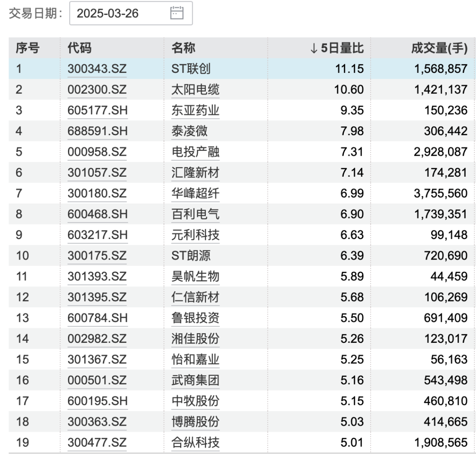This screenshot has width=476, height=454.
Task: Open stock name 昊帆生物
Action: (195, 277)
